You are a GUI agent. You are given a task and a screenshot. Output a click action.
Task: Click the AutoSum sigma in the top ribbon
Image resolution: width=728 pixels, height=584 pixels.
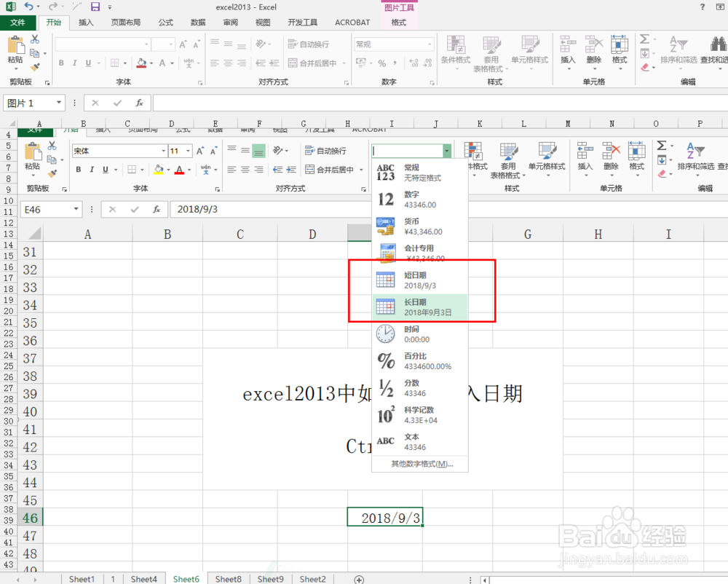(644, 39)
